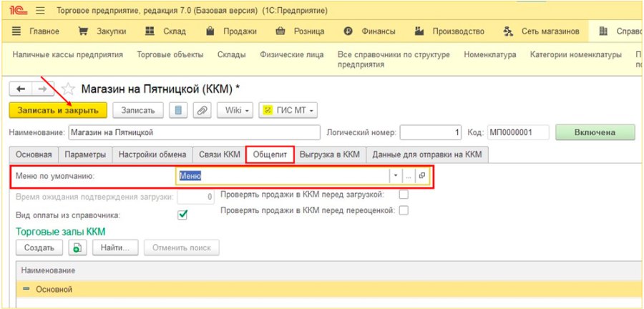Open the Номенклатура link

490,54
